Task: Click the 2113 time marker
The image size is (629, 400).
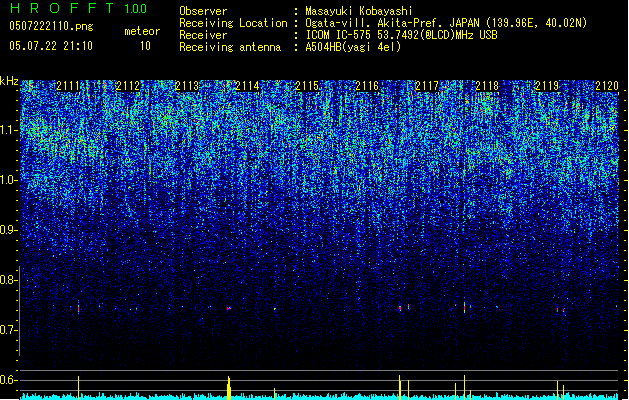Action: (187, 86)
